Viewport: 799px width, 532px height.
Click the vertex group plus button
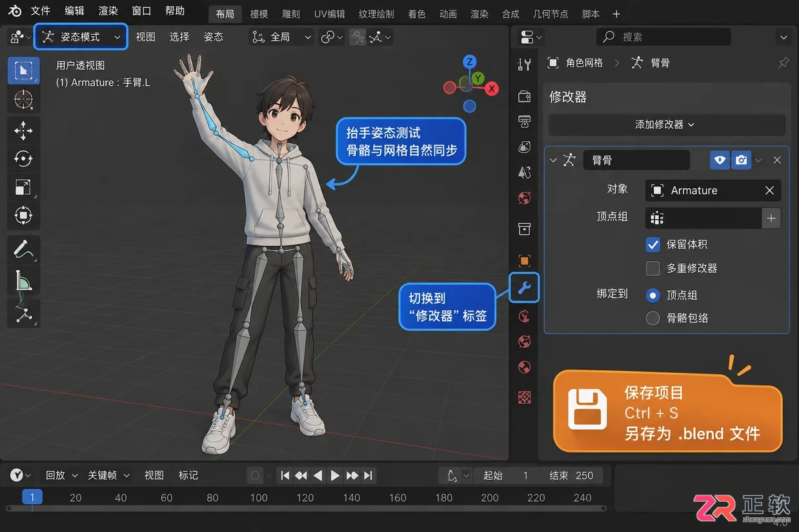[x=771, y=219]
